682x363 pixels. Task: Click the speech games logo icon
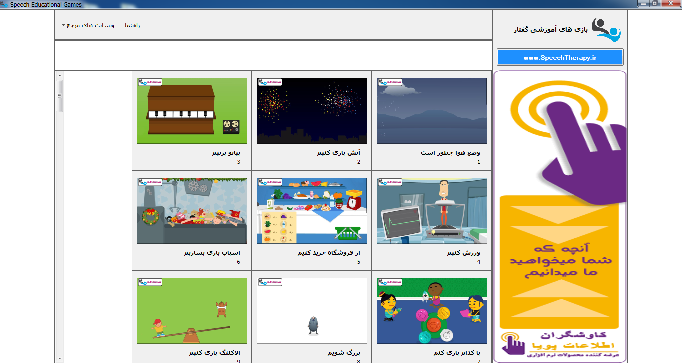tap(606, 30)
